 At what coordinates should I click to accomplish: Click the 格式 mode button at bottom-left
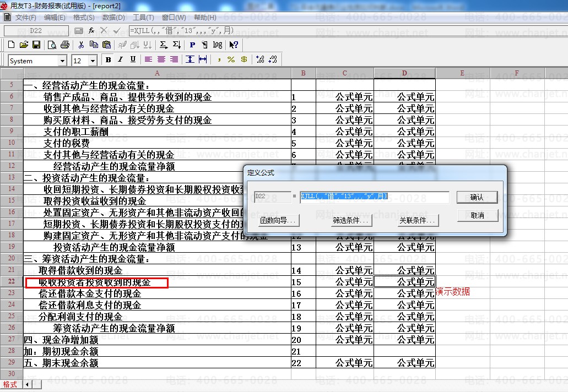[11, 384]
